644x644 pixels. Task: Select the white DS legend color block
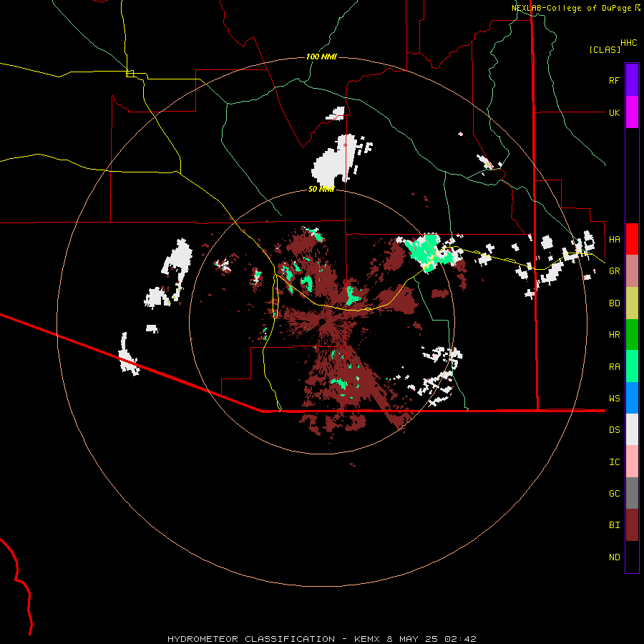[632, 429]
